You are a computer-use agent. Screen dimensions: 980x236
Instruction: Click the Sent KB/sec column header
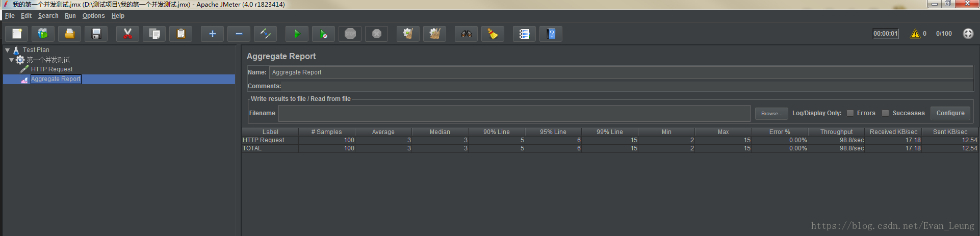coord(950,132)
